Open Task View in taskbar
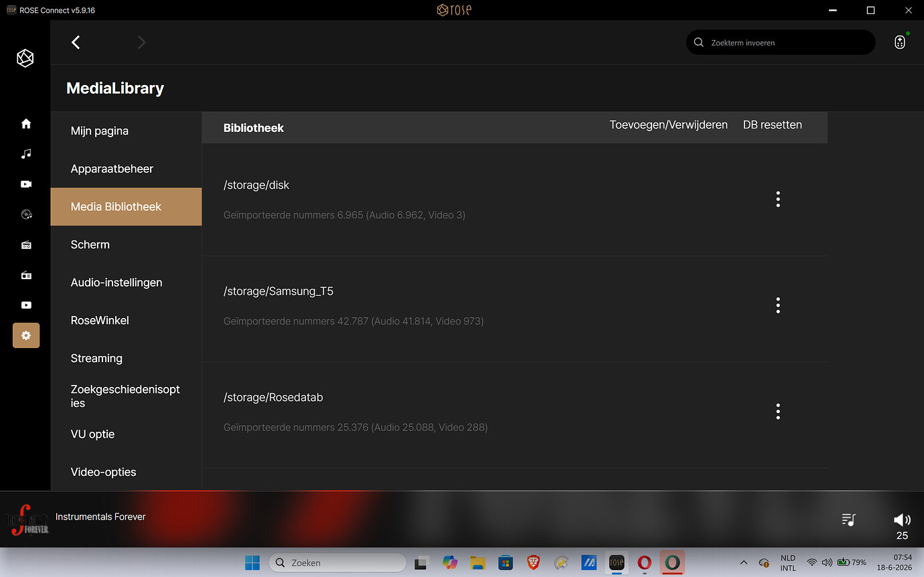Viewport: 924px width, 577px height. point(421,563)
